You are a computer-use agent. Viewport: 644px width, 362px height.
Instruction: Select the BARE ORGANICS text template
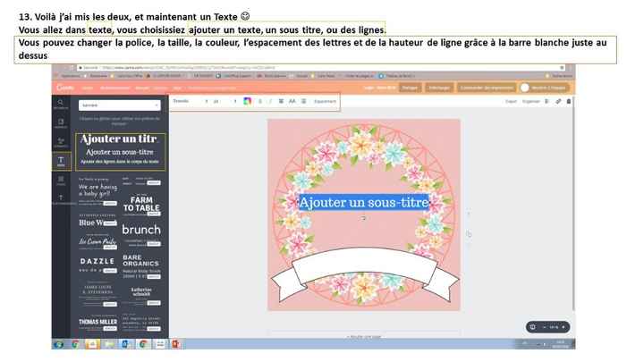(141, 265)
